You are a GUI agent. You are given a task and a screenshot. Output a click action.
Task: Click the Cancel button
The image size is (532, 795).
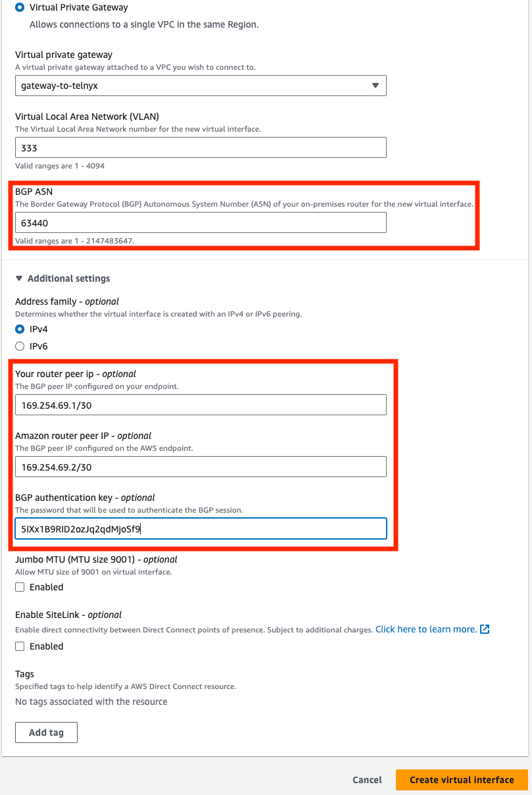[x=366, y=780]
